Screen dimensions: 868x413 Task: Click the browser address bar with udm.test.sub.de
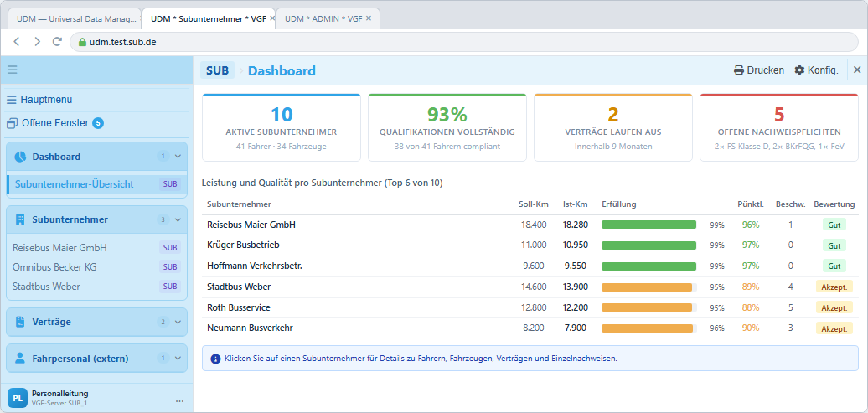coord(464,42)
